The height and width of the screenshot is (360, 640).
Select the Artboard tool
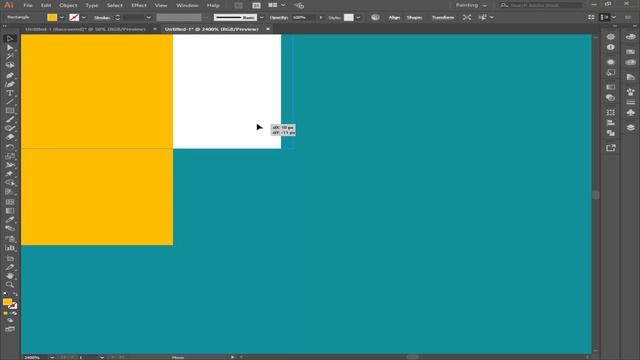coord(10,258)
